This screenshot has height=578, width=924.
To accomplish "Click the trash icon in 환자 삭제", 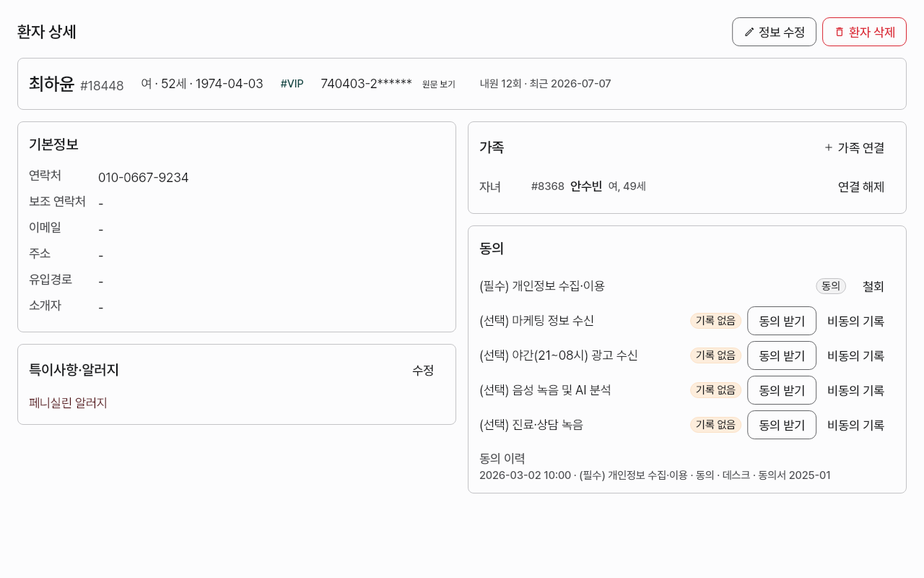I will [x=840, y=32].
